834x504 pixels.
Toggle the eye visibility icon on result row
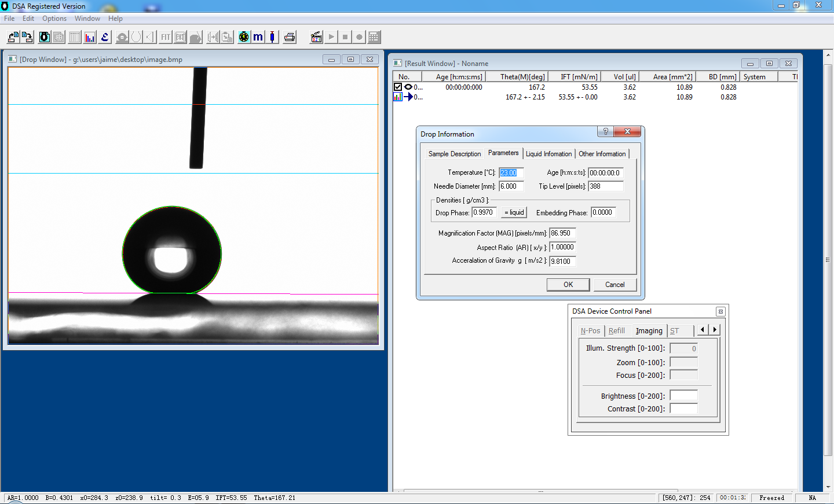[407, 87]
